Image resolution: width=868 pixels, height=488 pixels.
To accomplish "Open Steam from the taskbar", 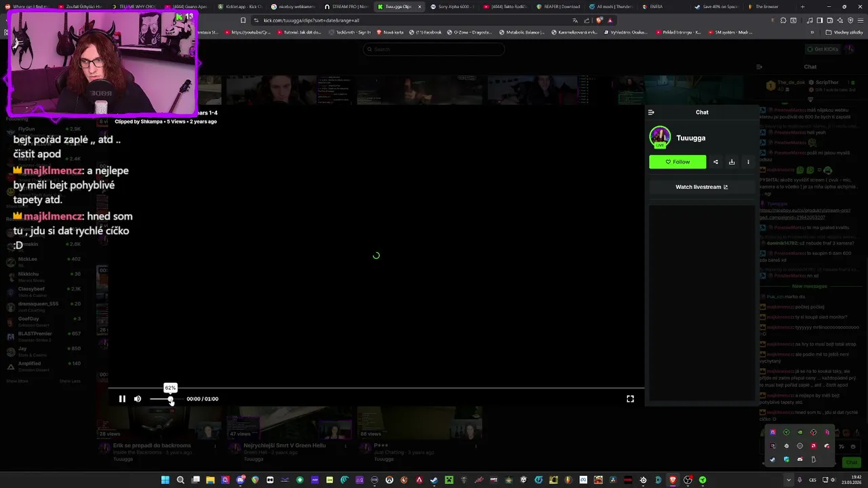I will pyautogui.click(x=434, y=480).
